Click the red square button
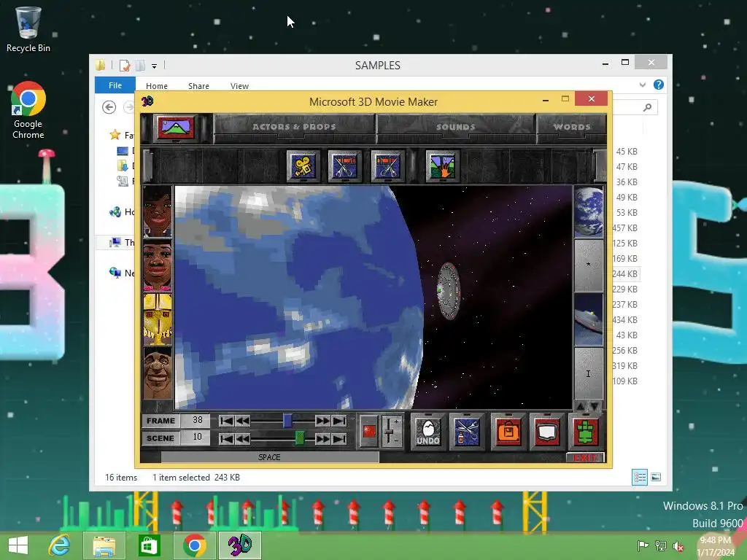 click(369, 431)
